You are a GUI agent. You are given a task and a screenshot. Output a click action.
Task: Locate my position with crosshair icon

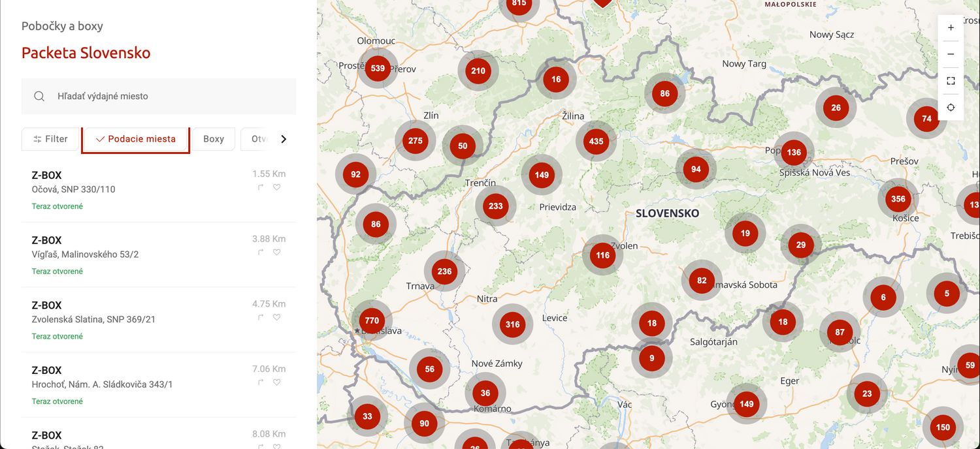[951, 108]
